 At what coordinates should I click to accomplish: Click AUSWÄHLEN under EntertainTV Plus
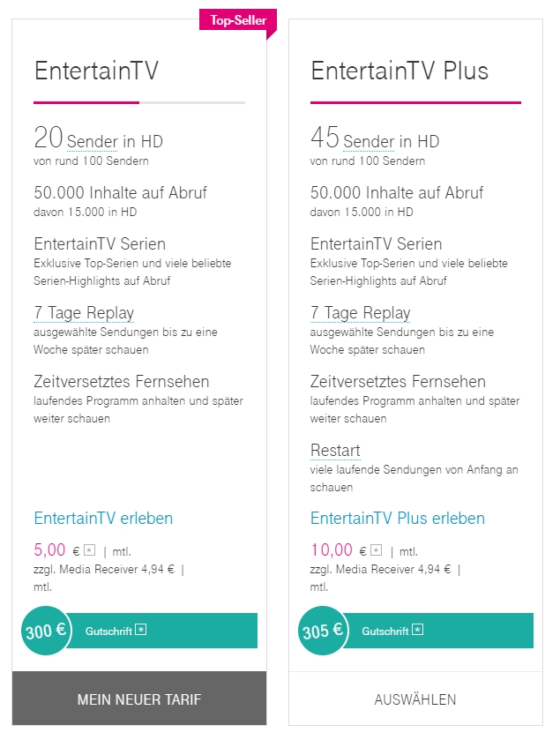pyautogui.click(x=415, y=699)
